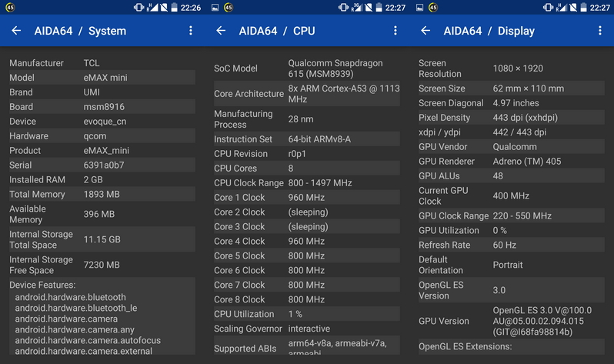Screen dimensions: 614x364
Task: Select the 'AIDA64 / System' title
Action: [80, 31]
